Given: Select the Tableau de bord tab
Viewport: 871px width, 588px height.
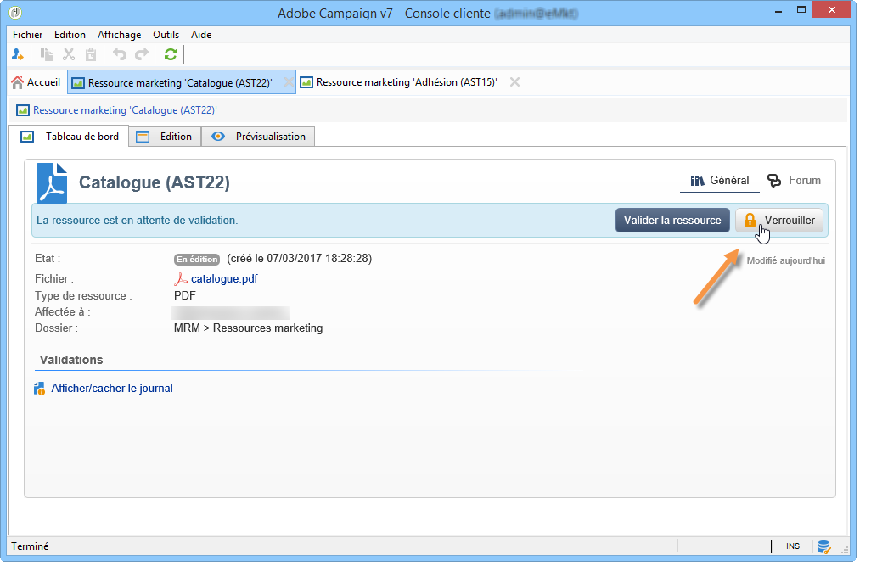Looking at the screenshot, I should click(70, 137).
